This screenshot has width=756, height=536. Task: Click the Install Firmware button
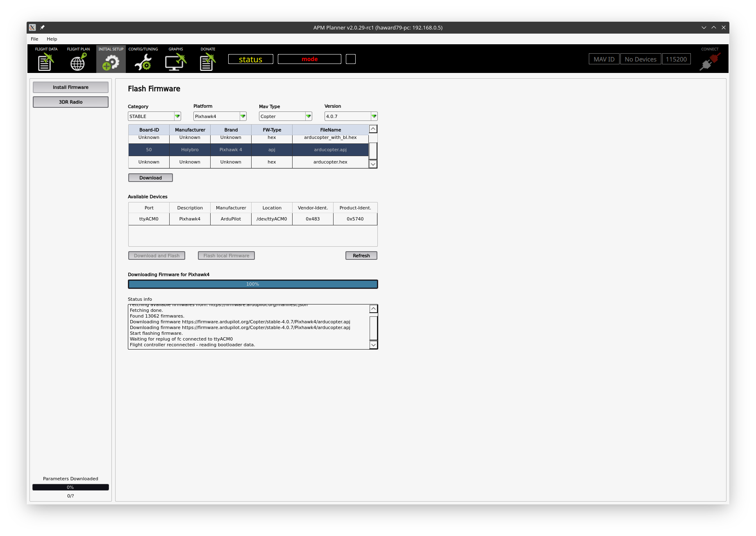70,87
